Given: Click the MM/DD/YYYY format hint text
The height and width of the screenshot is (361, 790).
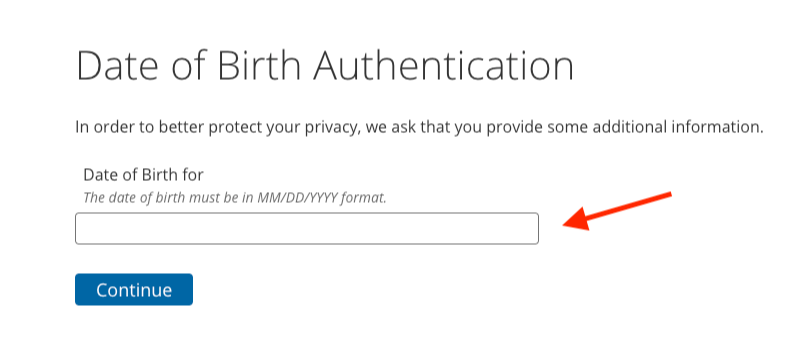Looking at the screenshot, I should 235,197.
